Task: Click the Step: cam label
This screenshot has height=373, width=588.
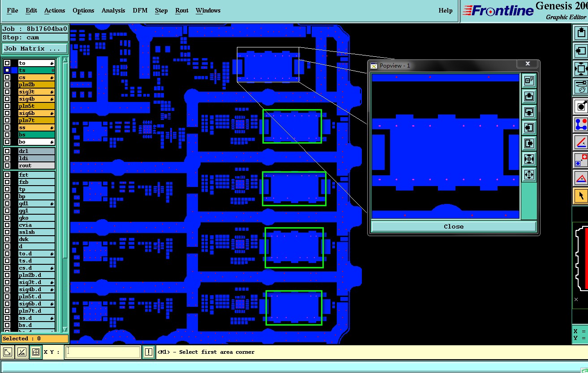Action: point(35,38)
